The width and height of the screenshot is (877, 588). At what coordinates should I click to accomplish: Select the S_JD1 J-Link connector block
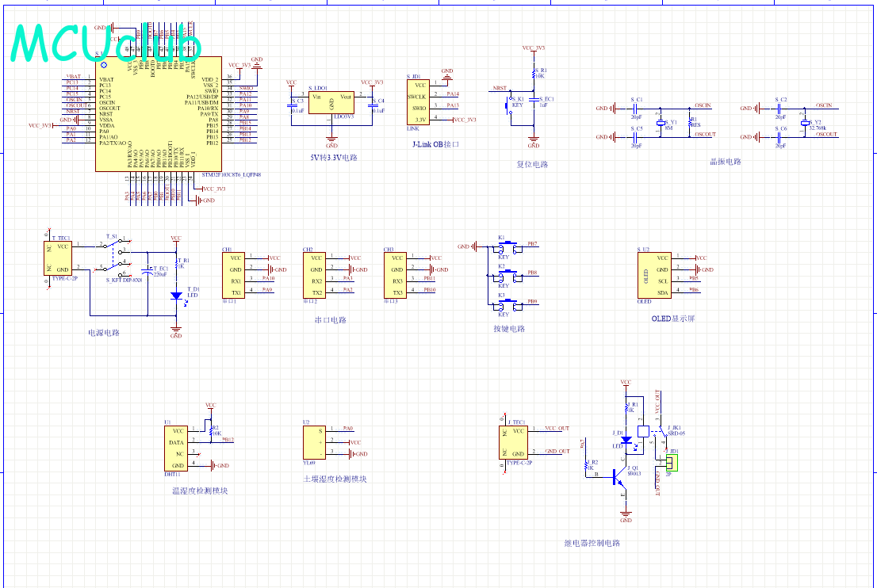pos(419,101)
